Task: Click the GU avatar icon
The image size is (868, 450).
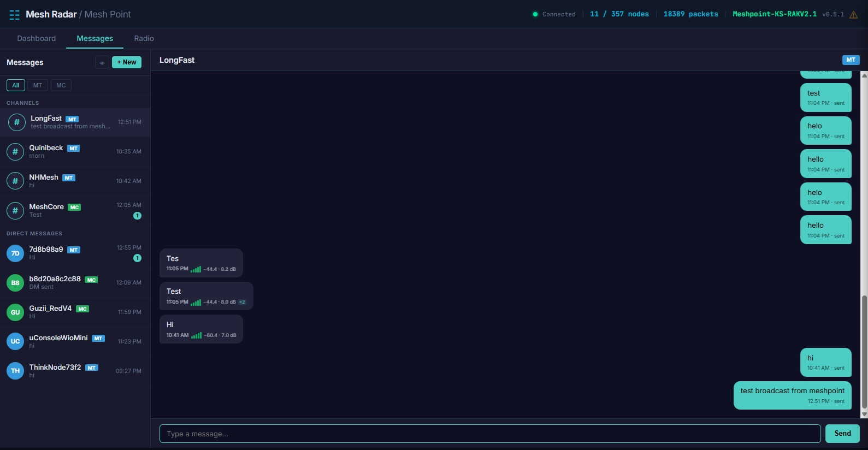Action: tap(15, 312)
